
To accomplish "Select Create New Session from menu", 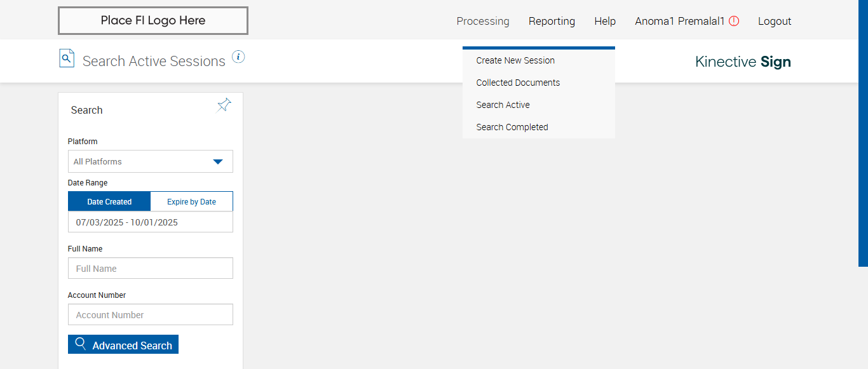I will [515, 60].
